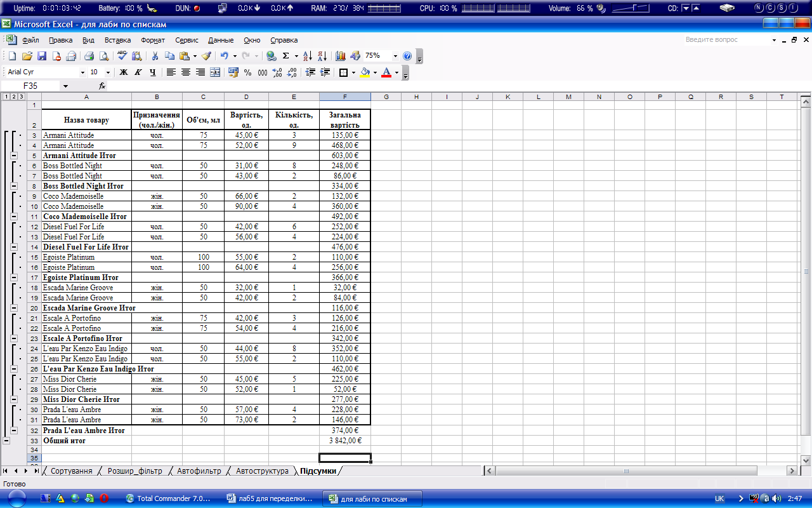Align cell text to the right

click(200, 72)
